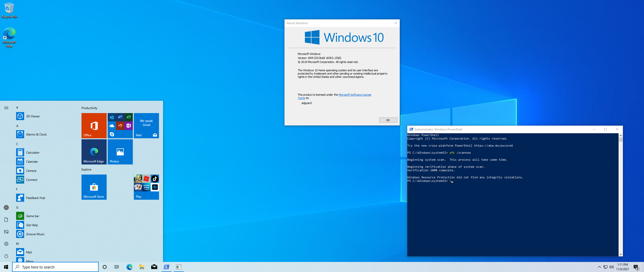Click PowerShell scrollbar down arrow
The height and width of the screenshot is (272, 644).
(621, 254)
